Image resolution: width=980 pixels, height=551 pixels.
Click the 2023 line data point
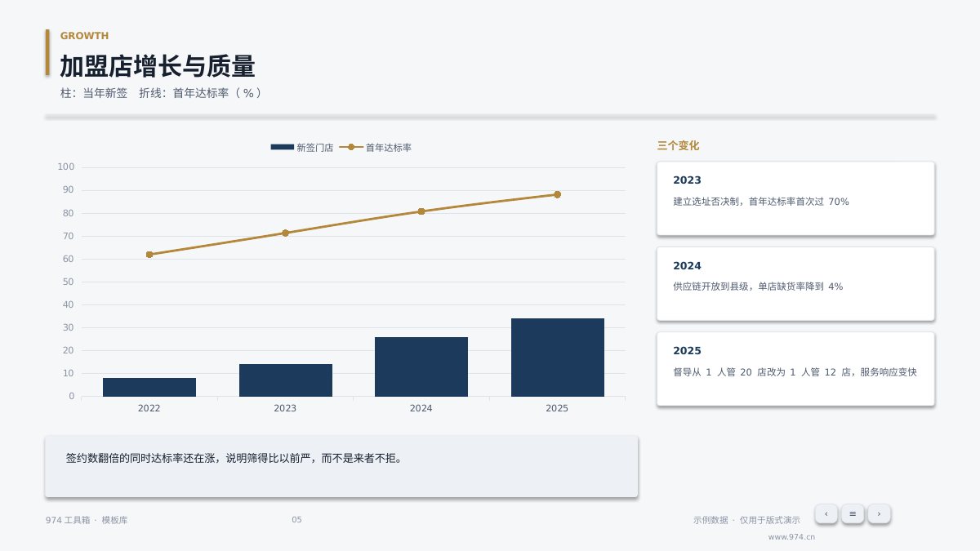pos(285,233)
